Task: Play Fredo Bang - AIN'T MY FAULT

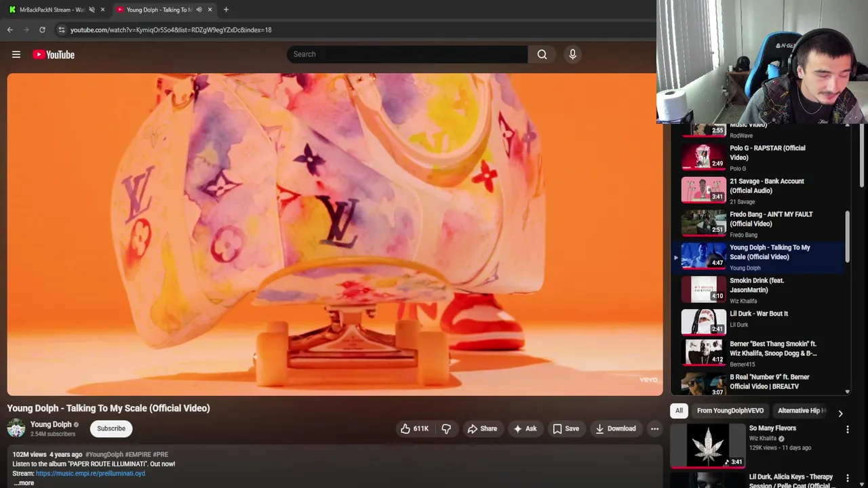Action: (758, 224)
